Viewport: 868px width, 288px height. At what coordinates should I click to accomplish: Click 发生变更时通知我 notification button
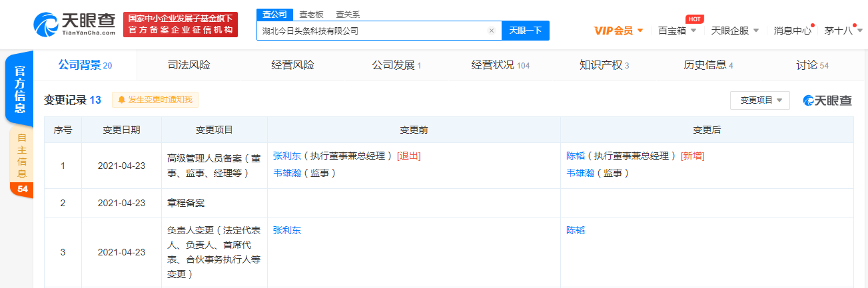[x=155, y=100]
